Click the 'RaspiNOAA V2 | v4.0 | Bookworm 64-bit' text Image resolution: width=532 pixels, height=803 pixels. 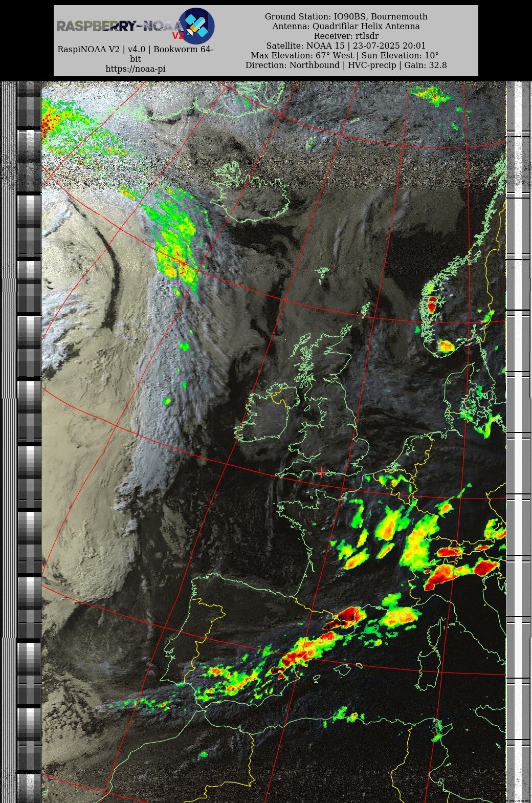click(136, 54)
